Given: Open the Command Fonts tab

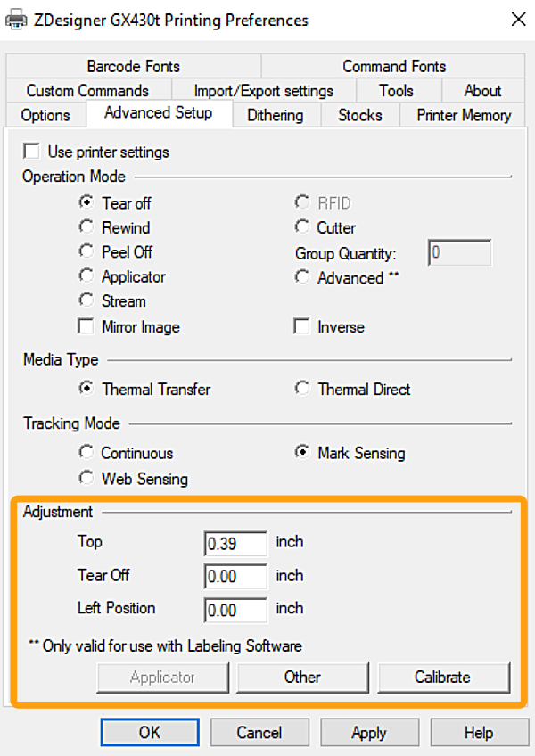Looking at the screenshot, I should pyautogui.click(x=393, y=66).
